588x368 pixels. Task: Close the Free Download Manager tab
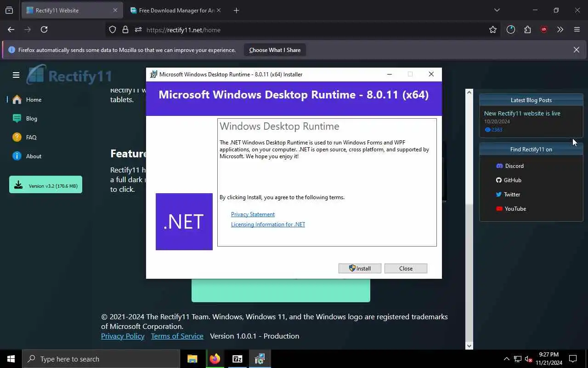click(218, 10)
